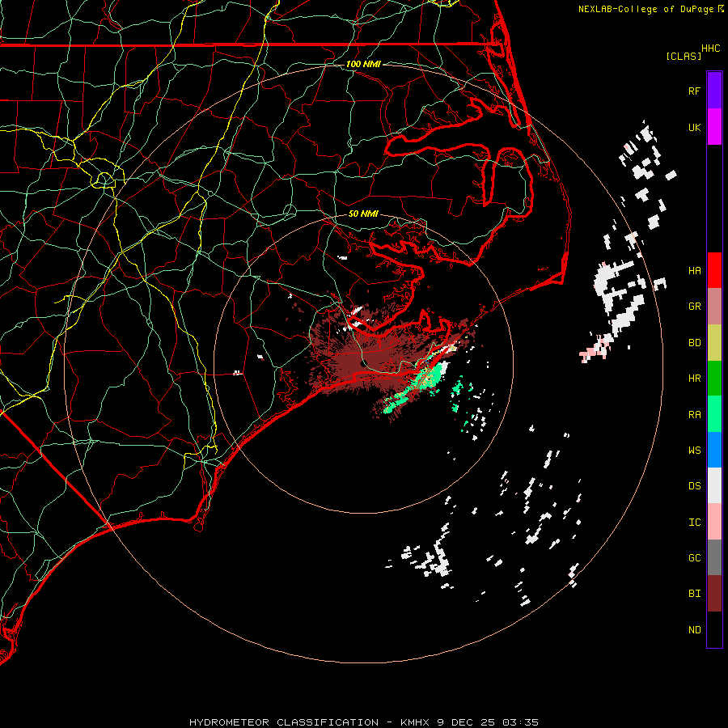Image resolution: width=728 pixels, height=728 pixels.
Task: Click the HR green legend swatch
Action: (714, 379)
